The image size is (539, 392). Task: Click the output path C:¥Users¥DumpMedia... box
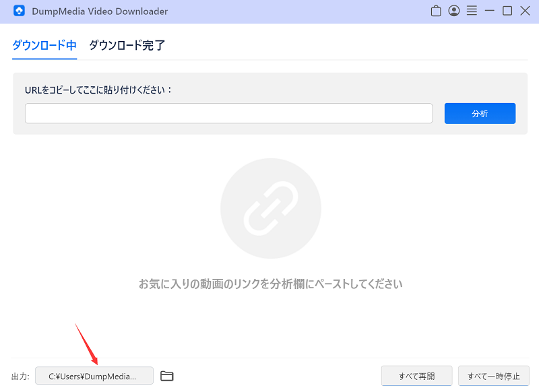pos(94,376)
